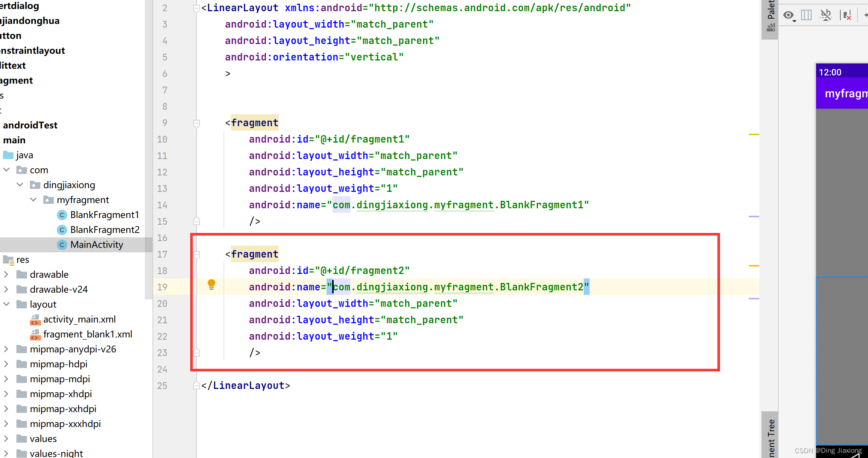Open the Component Tree side tab
The height and width of the screenshot is (458, 868).
(x=770, y=437)
